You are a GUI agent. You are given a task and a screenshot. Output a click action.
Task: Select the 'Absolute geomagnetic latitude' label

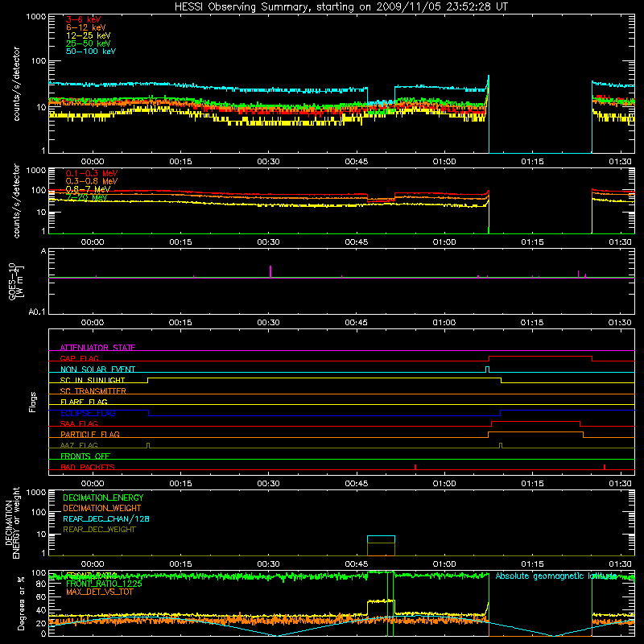coord(556,576)
